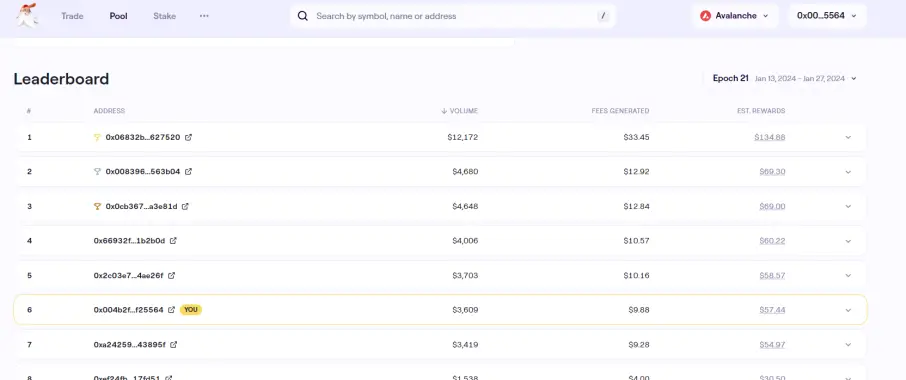Image resolution: width=906 pixels, height=380 pixels.
Task: Click bronze trophy icon in rank 3 row
Action: tap(97, 206)
